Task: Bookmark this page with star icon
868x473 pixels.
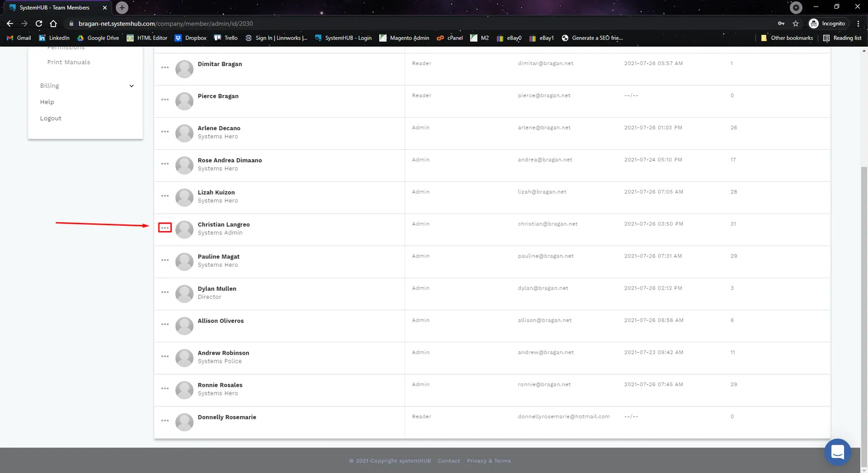Action: 796,23
